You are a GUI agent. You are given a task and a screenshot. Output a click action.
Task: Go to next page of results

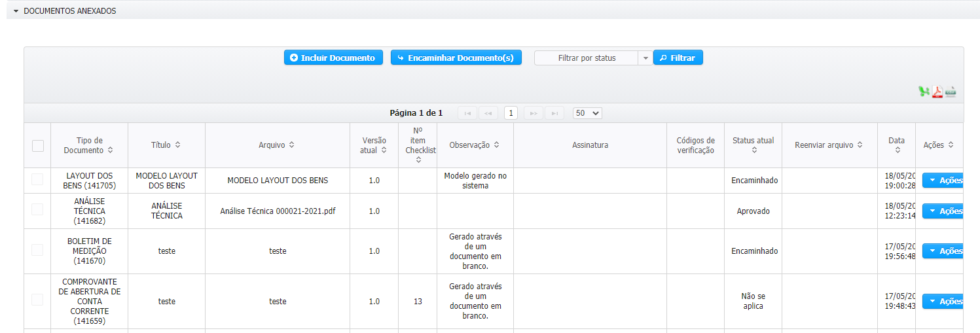[x=534, y=113]
